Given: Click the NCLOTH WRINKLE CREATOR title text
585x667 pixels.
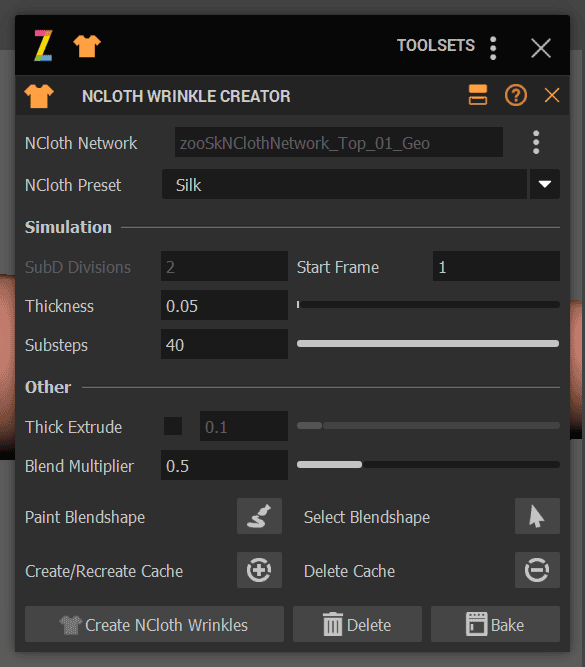Looking at the screenshot, I should coord(186,96).
